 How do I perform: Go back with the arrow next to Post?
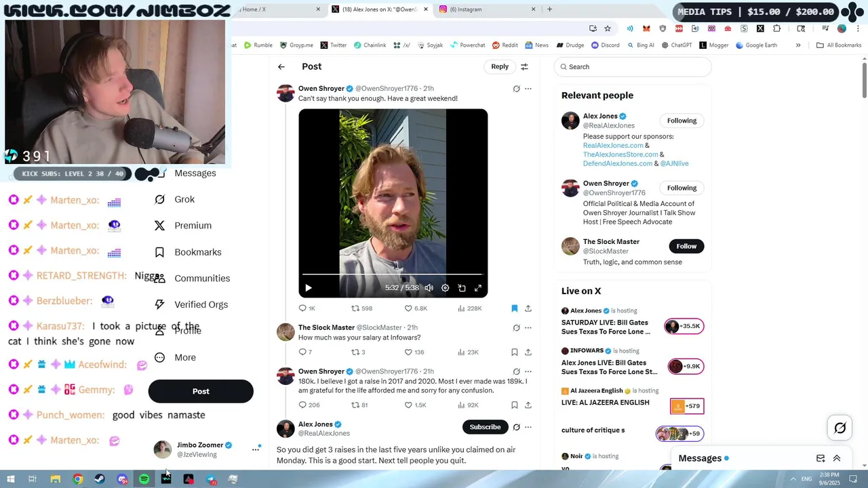(x=281, y=66)
